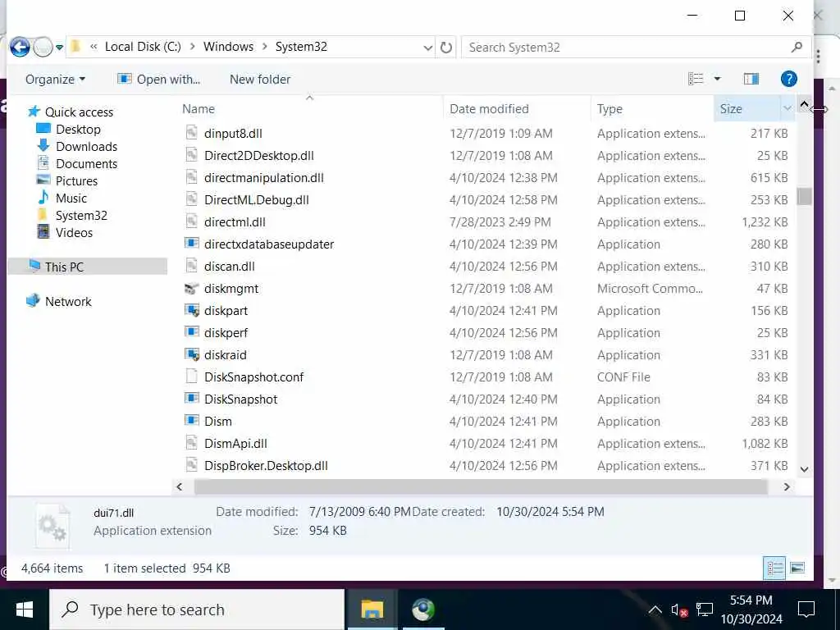
Task: Click Windows in the address breadcrumb
Action: (x=228, y=47)
